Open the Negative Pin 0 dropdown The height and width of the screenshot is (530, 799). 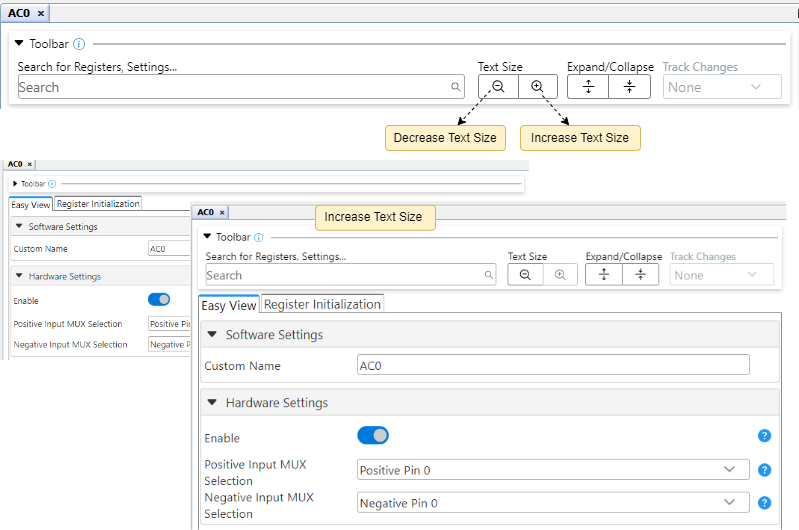[553, 503]
